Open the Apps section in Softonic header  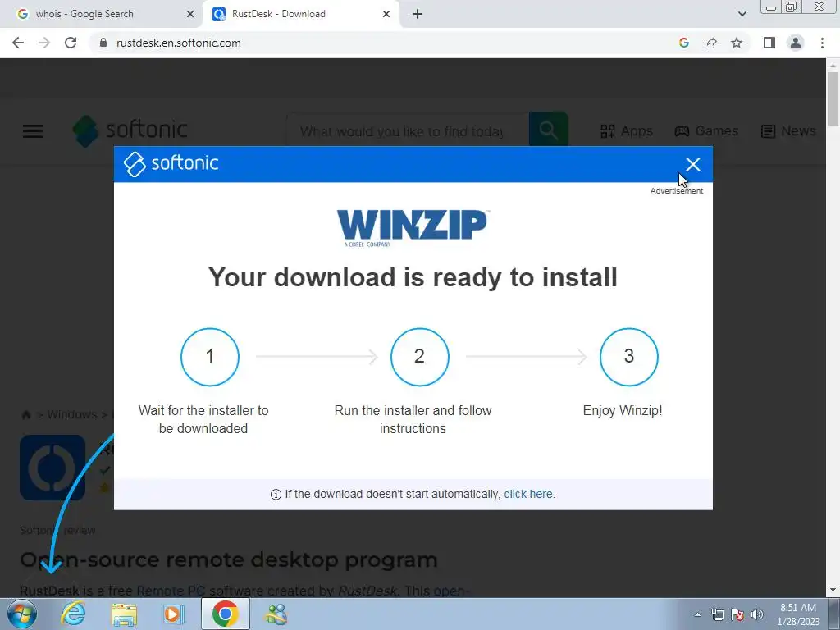click(627, 130)
